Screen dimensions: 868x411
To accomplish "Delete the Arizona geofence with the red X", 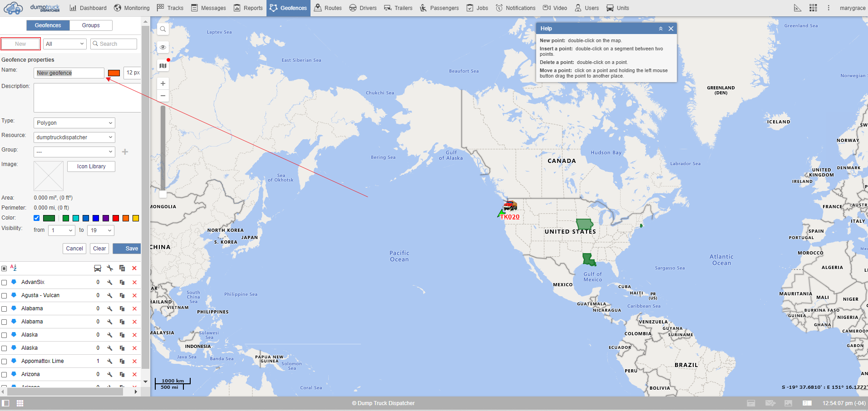I will [134, 374].
